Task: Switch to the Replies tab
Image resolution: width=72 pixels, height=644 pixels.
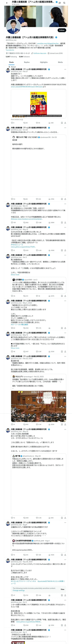Action: pos(27,62)
